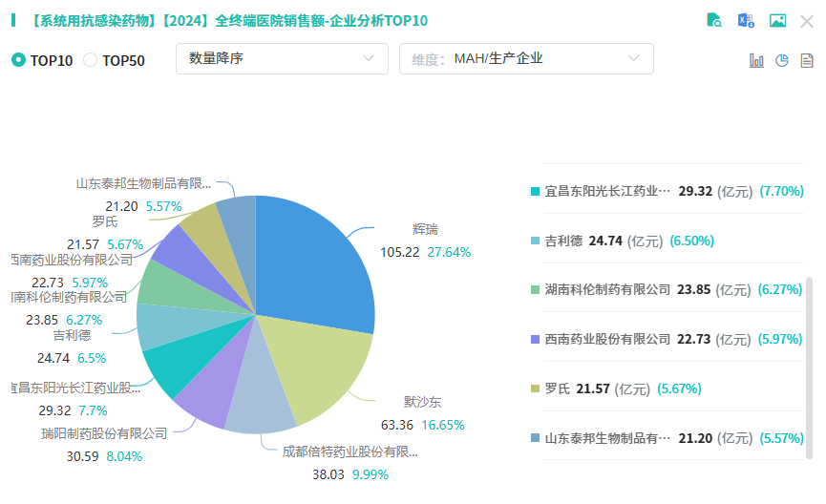Switch to bar chart view
The width and height of the screenshot is (826, 504).
757,60
